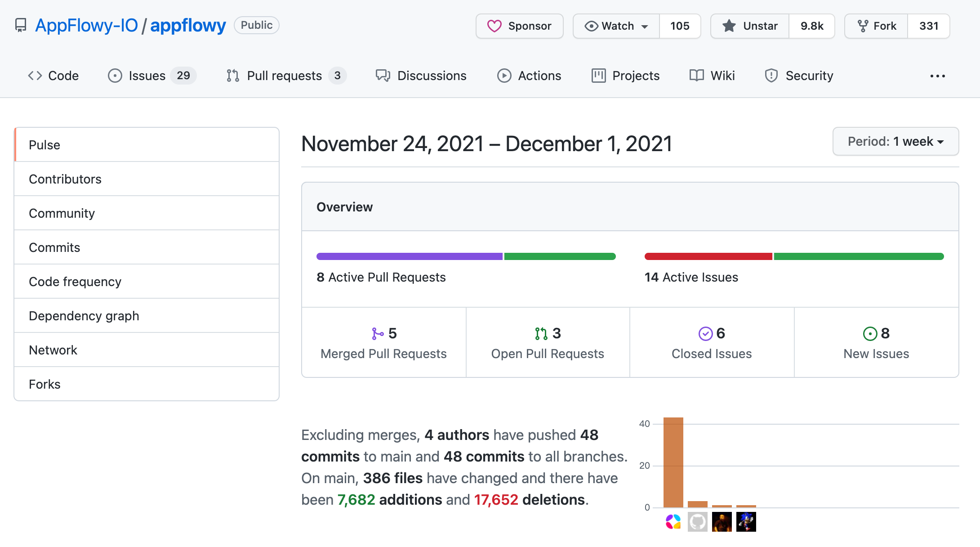The width and height of the screenshot is (980, 547).
Task: Click the '14 Active Issues' text
Action: point(691,277)
